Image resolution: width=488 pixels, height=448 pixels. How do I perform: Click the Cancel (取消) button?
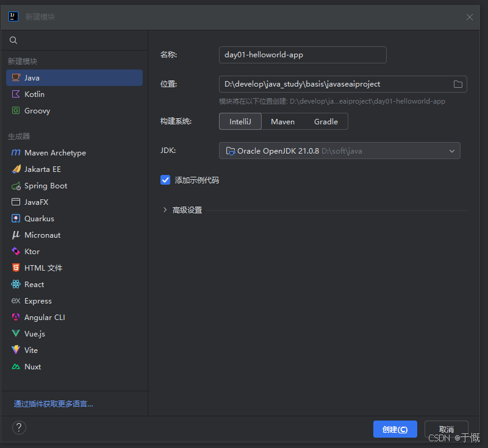point(447,429)
